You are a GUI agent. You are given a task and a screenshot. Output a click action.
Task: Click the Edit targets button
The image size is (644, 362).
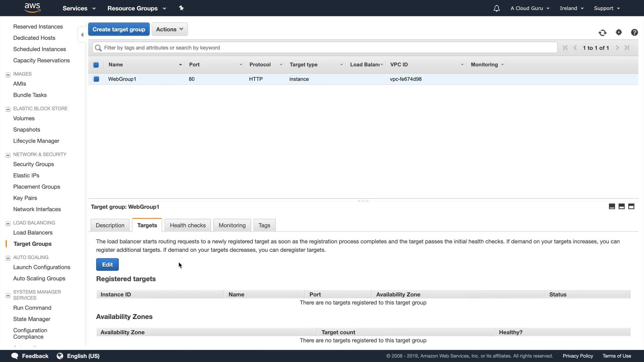pyautogui.click(x=107, y=264)
